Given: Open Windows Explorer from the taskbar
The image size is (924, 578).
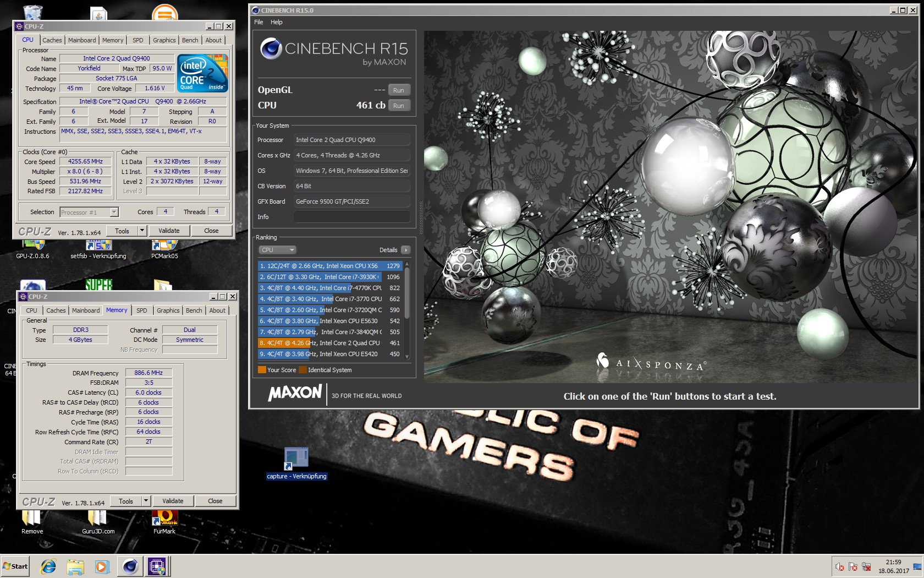Looking at the screenshot, I should pos(75,566).
